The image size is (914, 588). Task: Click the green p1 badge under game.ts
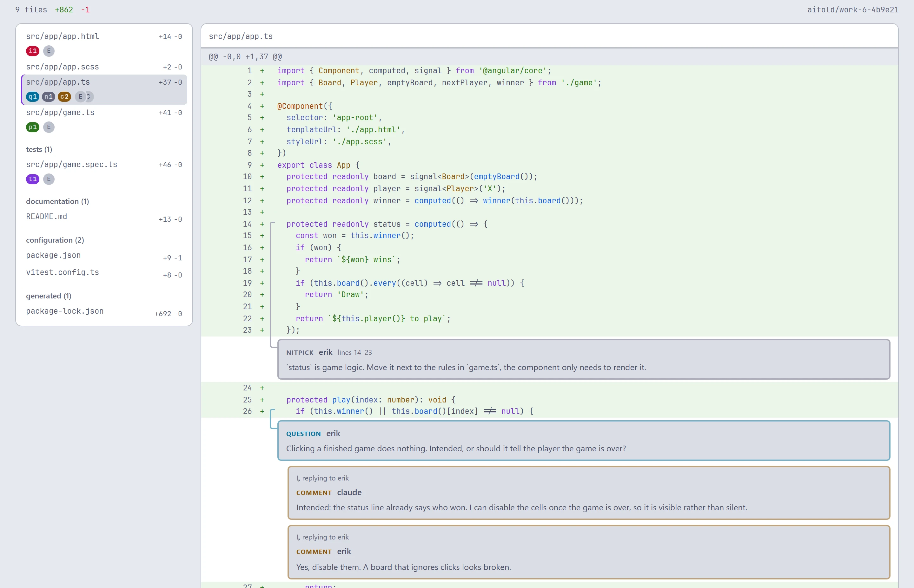pyautogui.click(x=32, y=127)
